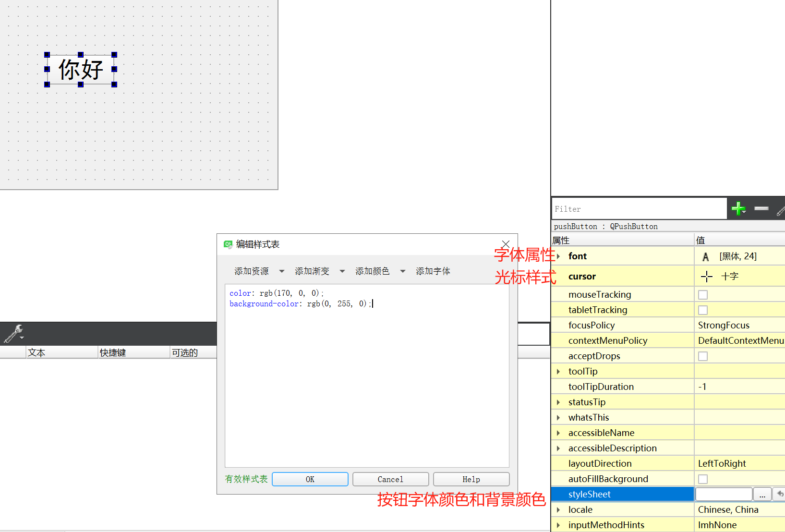Click the pushButton : QPushButton label
Image resolution: width=785 pixels, height=532 pixels.
pyautogui.click(x=606, y=227)
